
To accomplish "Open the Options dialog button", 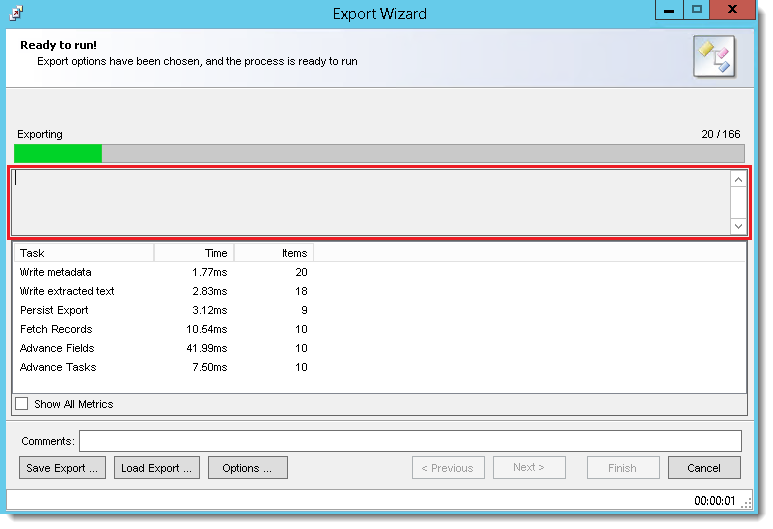I will click(247, 467).
